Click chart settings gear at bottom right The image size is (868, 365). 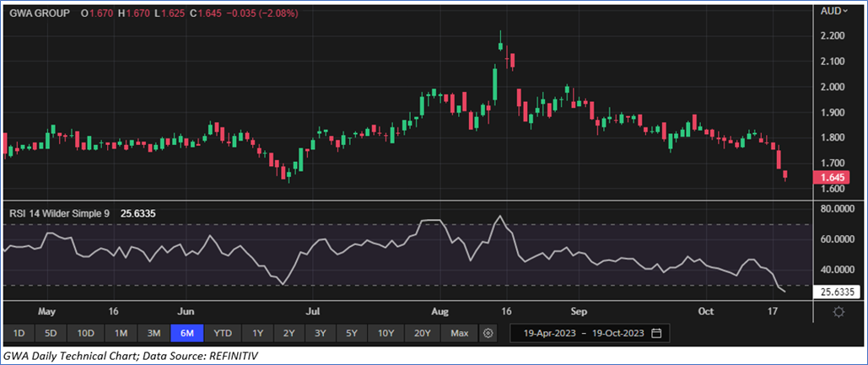click(838, 312)
